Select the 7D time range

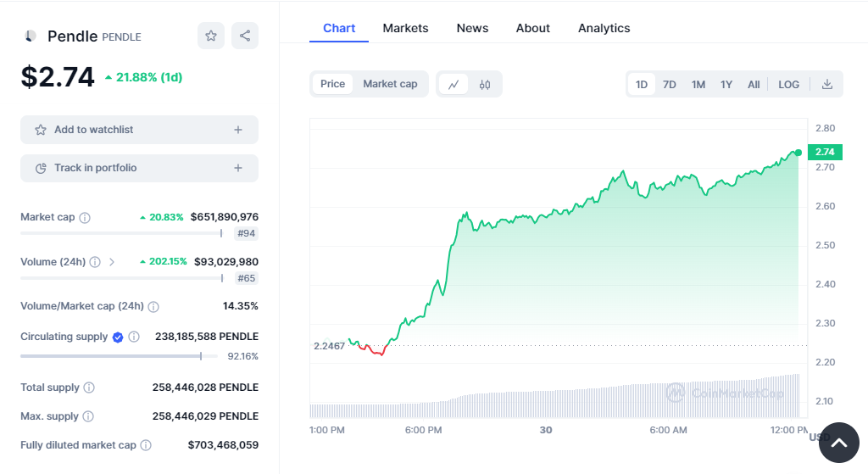click(x=670, y=84)
